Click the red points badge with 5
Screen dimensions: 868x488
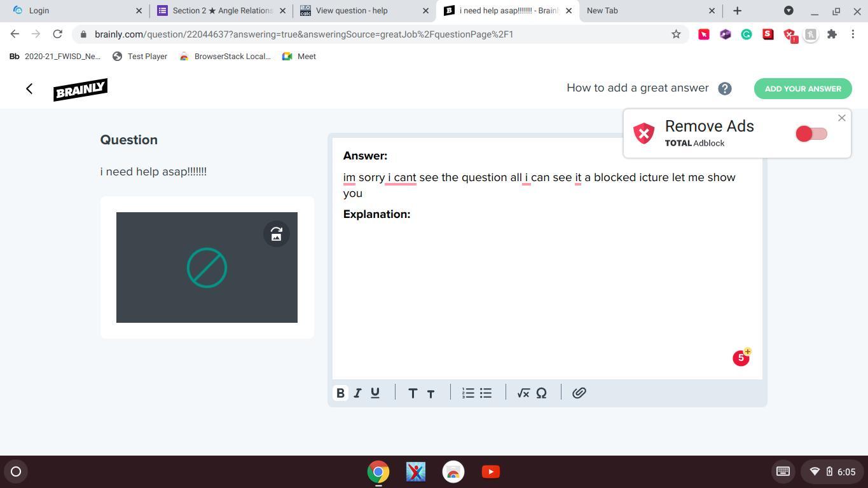[x=741, y=358]
